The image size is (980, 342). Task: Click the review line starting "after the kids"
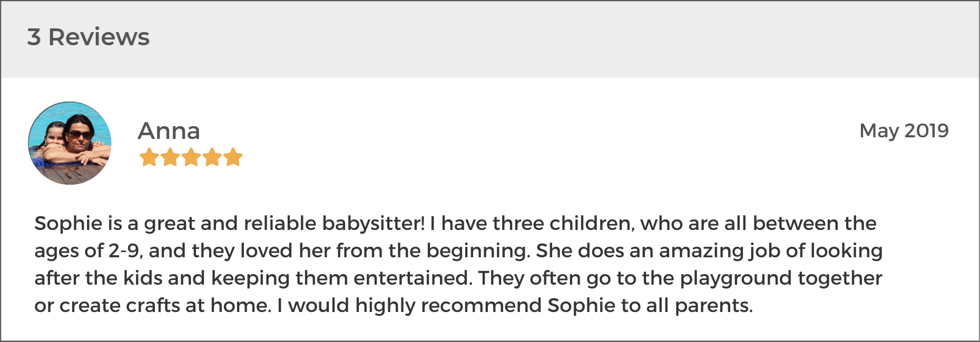(458, 278)
